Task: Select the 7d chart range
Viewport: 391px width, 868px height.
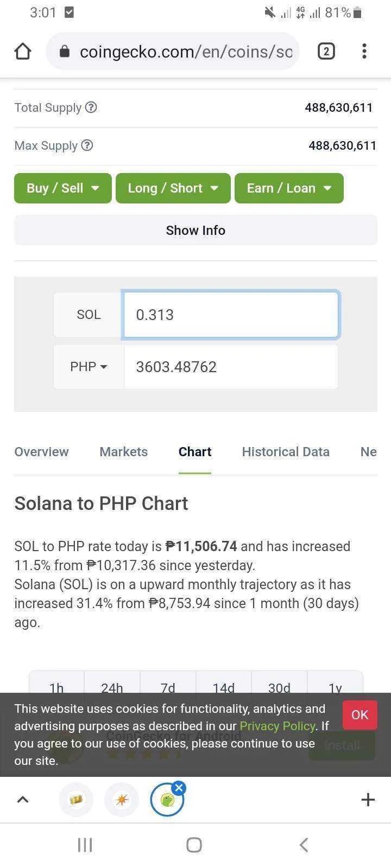Action: pos(168,682)
